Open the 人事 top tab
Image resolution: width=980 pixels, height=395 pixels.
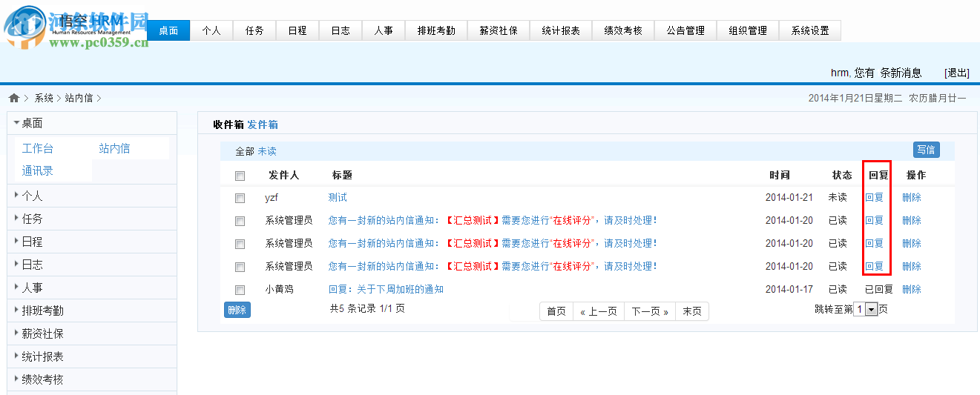(x=384, y=30)
